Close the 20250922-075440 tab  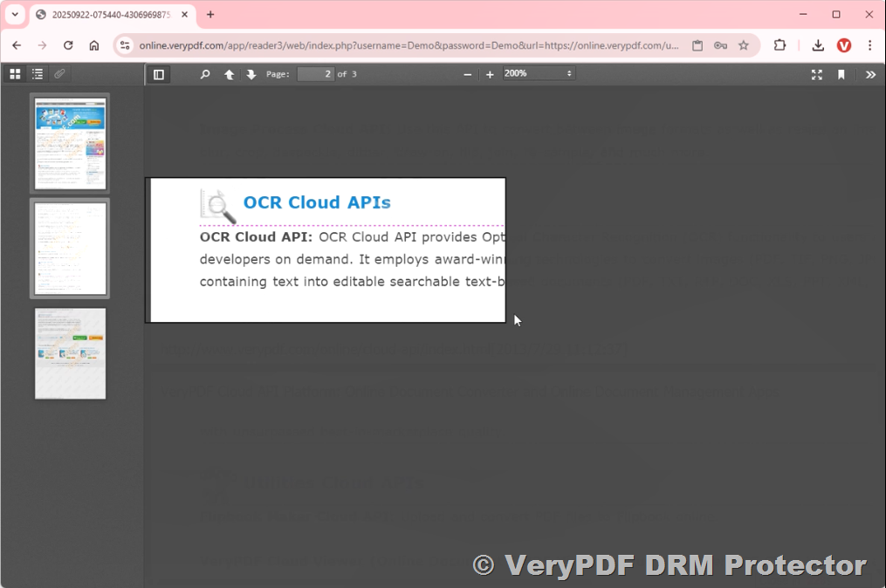(x=185, y=15)
